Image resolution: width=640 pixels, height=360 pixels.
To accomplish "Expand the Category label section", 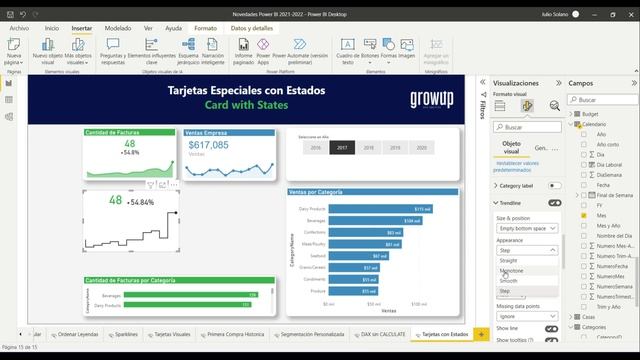I will [x=496, y=186].
